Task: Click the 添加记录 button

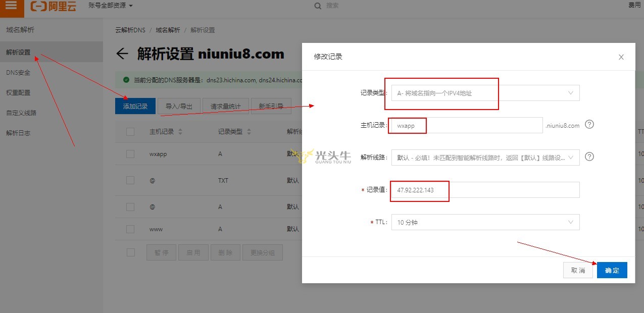Action: (135, 106)
